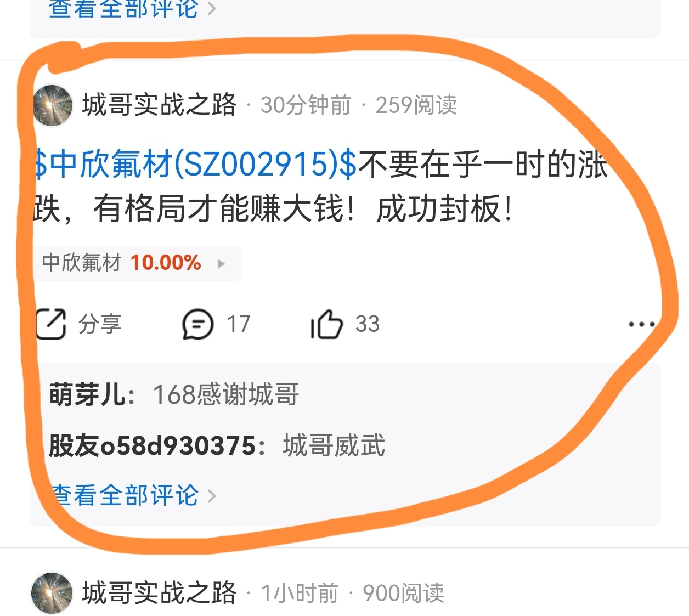Screen dimensions: 689x616
Task: Tap the chevron next to bottom 查看全部评论
Action: [212, 496]
